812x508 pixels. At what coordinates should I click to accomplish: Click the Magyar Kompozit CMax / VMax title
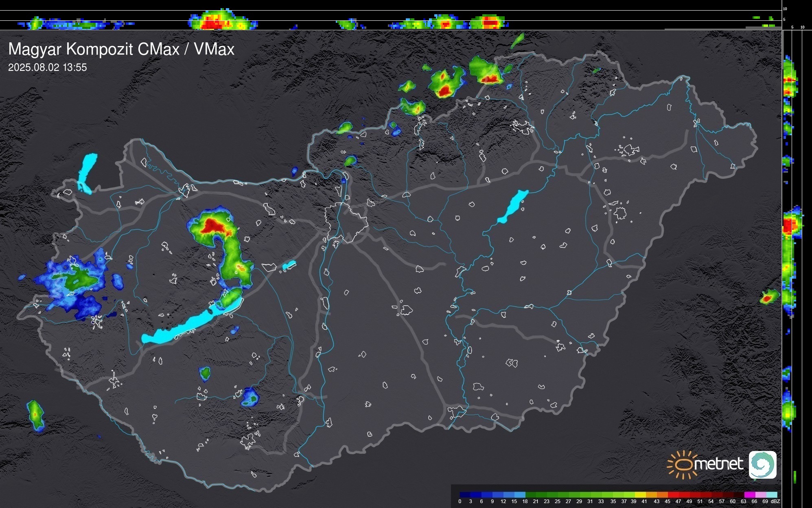[121, 49]
